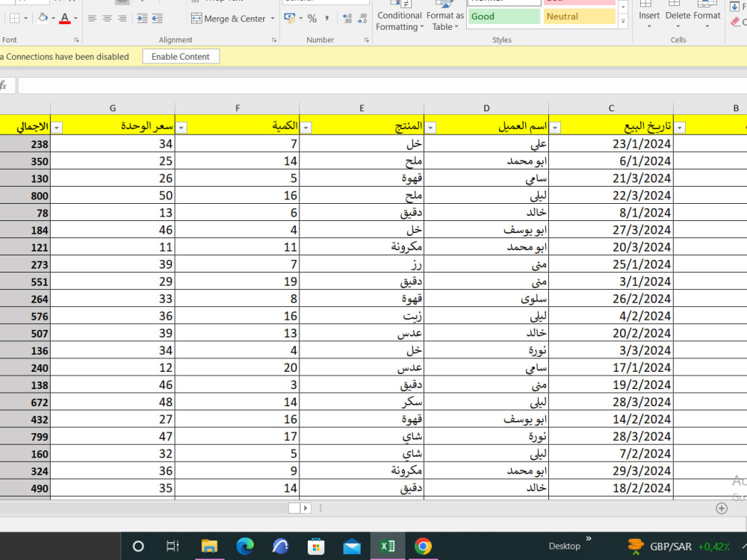The width and height of the screenshot is (747, 560).
Task: Open the Insert cells menu
Action: point(649,16)
